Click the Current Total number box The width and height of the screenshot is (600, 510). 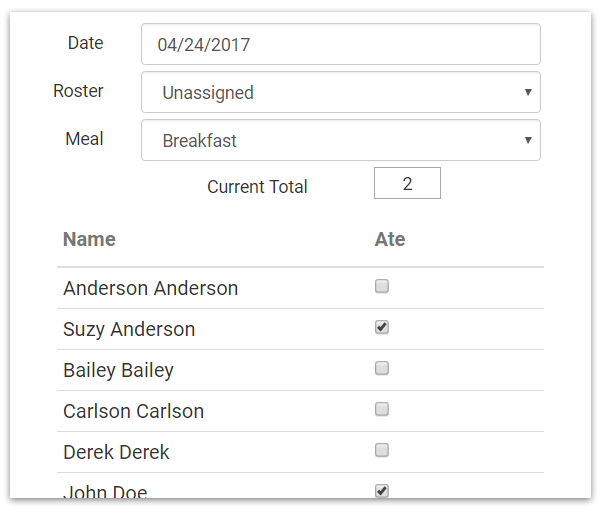[x=407, y=184]
